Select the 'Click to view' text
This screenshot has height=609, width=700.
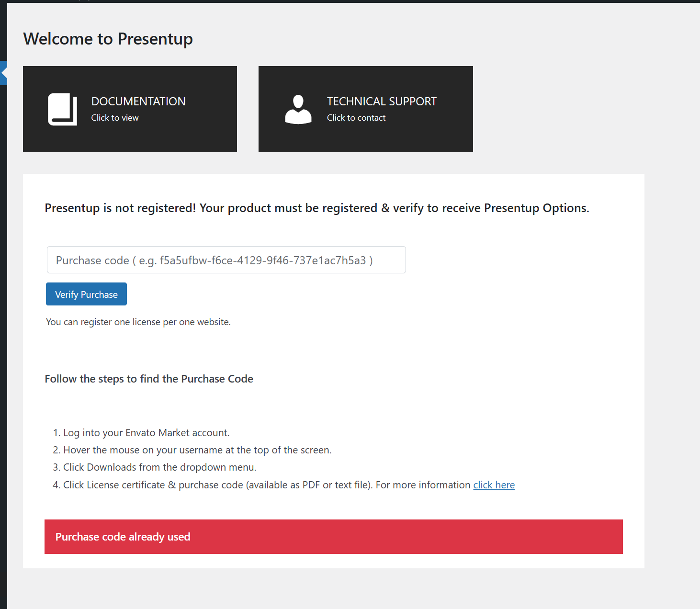click(x=115, y=118)
